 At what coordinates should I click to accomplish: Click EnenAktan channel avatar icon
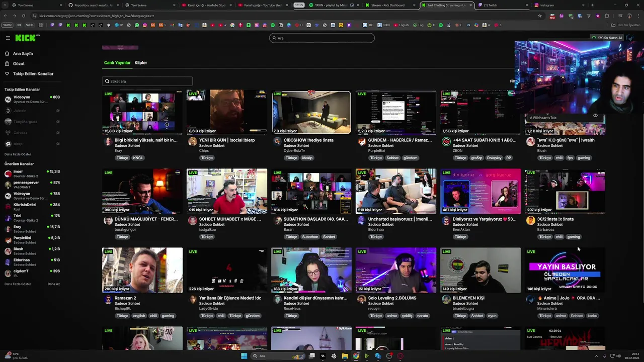(446, 221)
